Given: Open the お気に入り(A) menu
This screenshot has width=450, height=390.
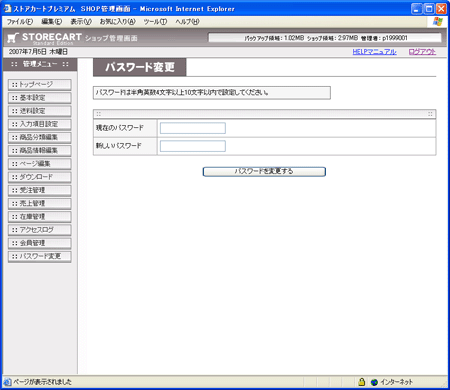Looking at the screenshot, I should tap(117, 22).
